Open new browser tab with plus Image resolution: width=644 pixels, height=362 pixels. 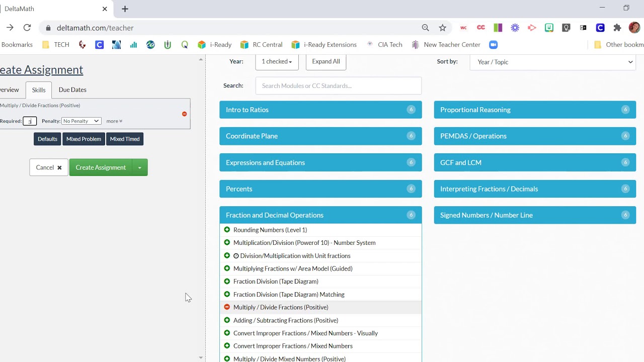click(x=125, y=9)
